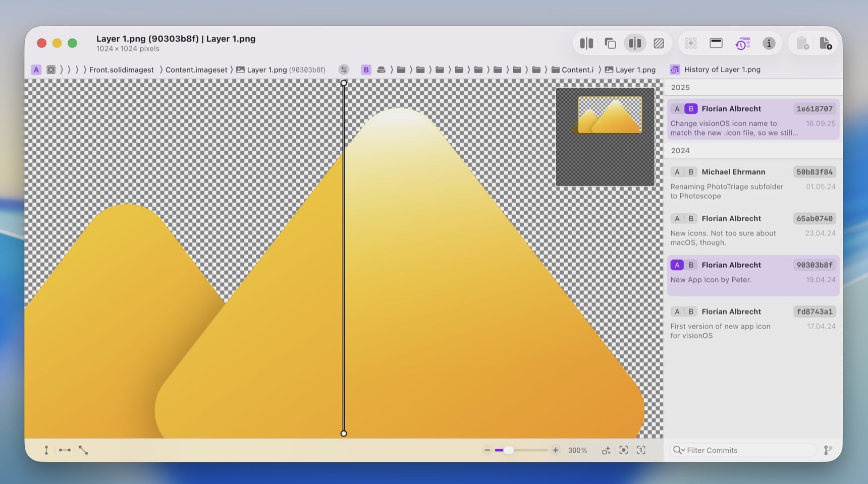Open the branch selector beside Filter Commits
Screen dimensions: 868x484
[x=828, y=450]
